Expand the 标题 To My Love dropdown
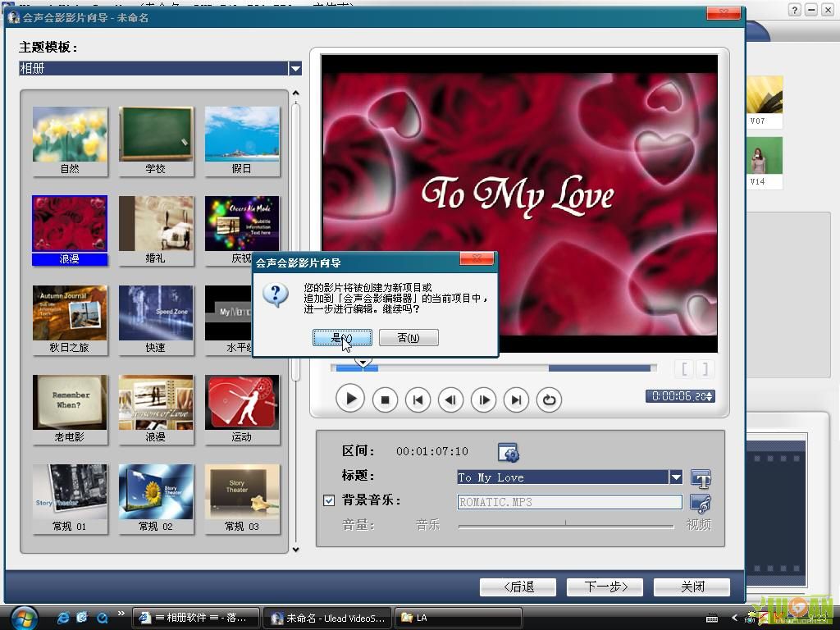Image resolution: width=840 pixels, height=630 pixels. click(676, 477)
